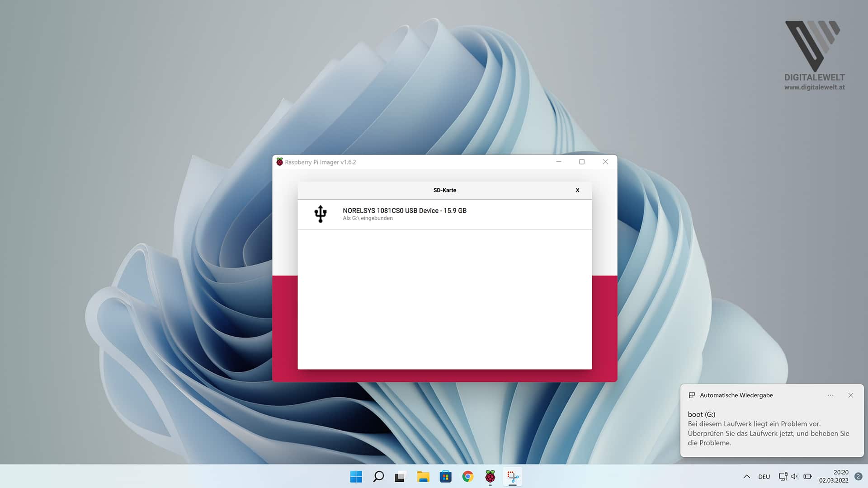
Task: Select the NORELSYS 1081CS0 USB Device entry
Action: tap(444, 215)
